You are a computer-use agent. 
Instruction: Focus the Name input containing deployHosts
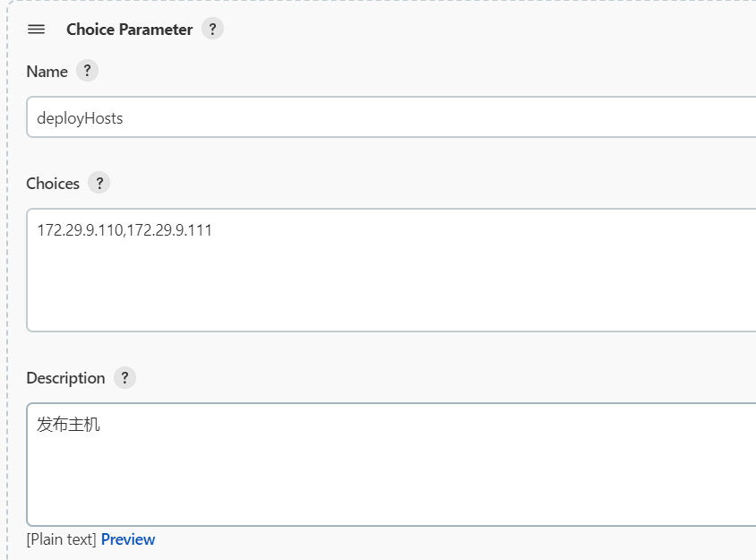click(391, 117)
